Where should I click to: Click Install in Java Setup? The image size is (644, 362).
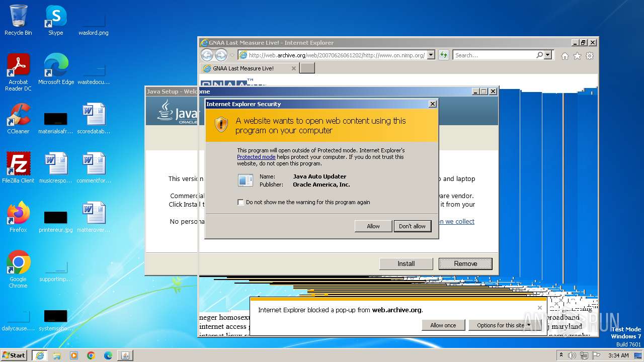click(406, 263)
